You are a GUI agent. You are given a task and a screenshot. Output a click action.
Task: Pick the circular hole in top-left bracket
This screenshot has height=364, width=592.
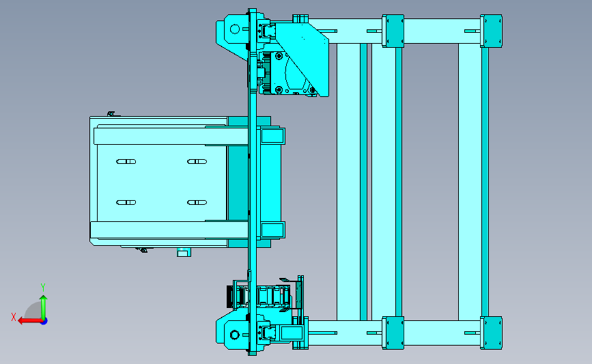(235, 29)
